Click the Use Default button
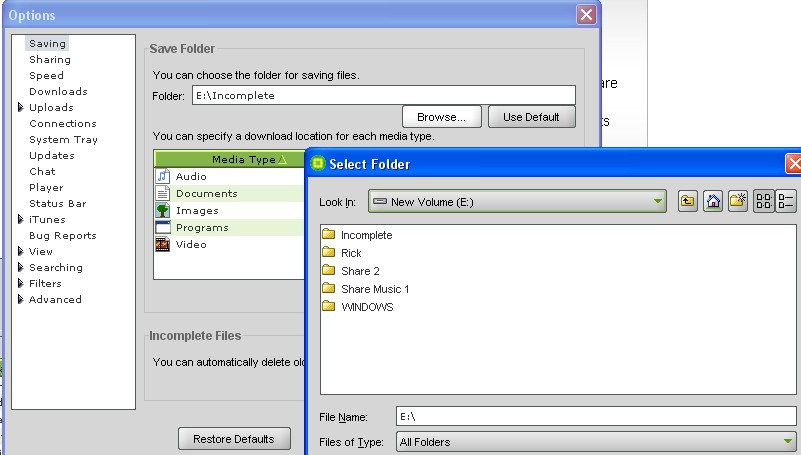 point(531,117)
